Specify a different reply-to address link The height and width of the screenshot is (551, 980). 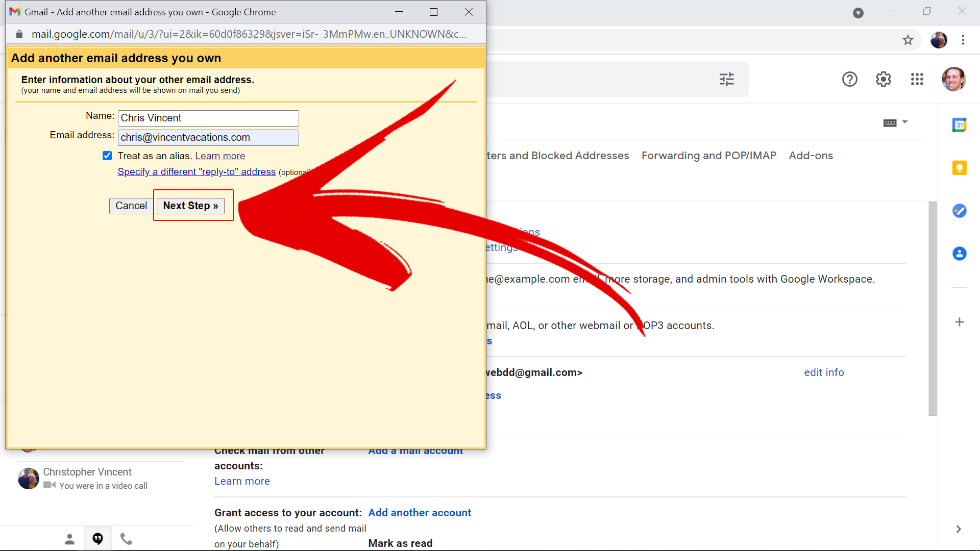coord(197,171)
